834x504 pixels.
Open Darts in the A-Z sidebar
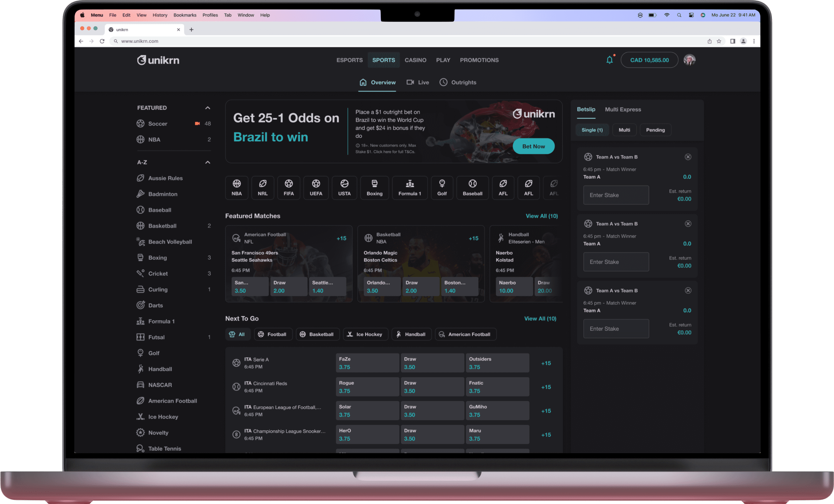[x=155, y=306]
